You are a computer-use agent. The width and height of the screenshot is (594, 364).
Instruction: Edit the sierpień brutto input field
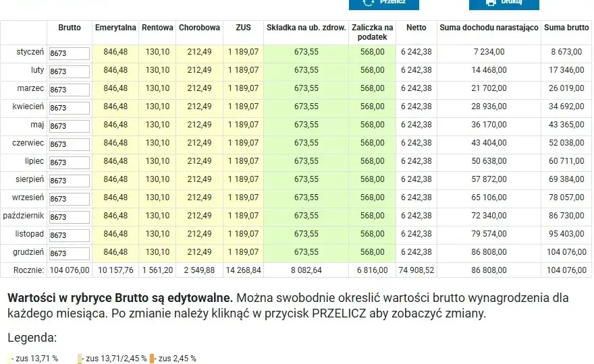pos(70,181)
